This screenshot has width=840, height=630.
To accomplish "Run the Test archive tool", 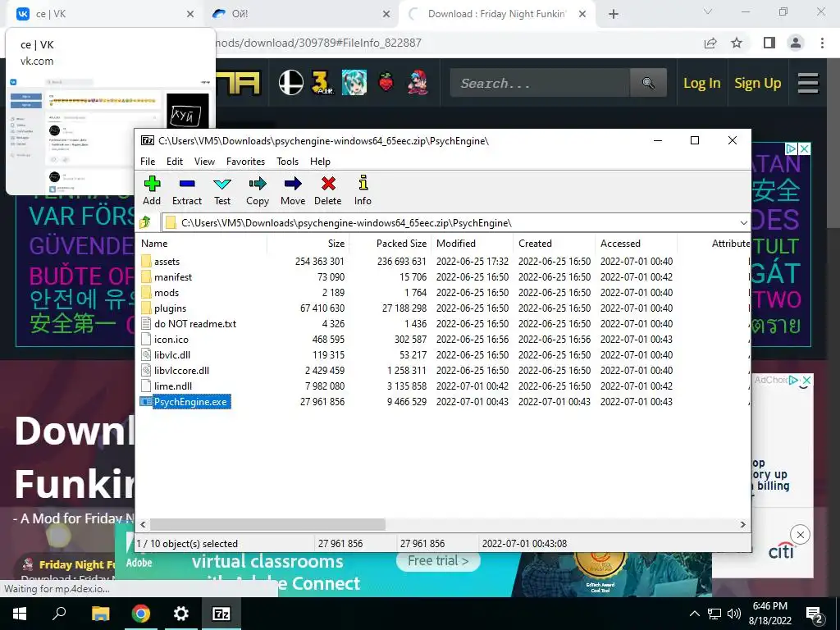I will click(x=222, y=184).
